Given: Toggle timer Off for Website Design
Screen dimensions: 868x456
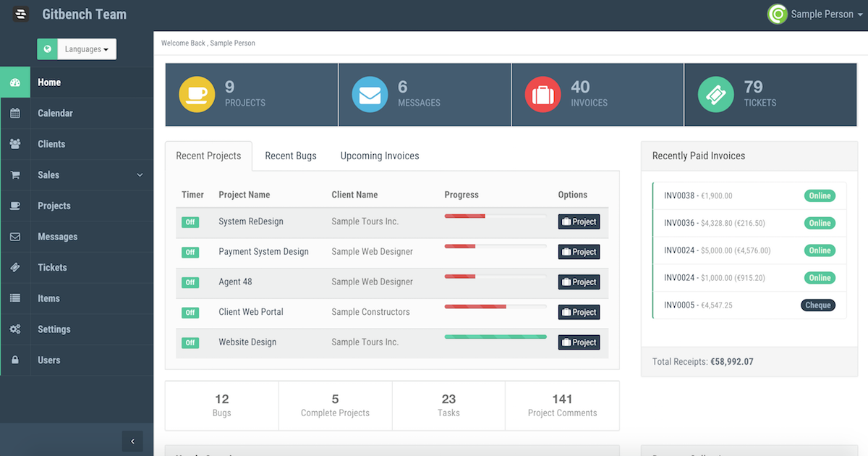Looking at the screenshot, I should (x=190, y=343).
